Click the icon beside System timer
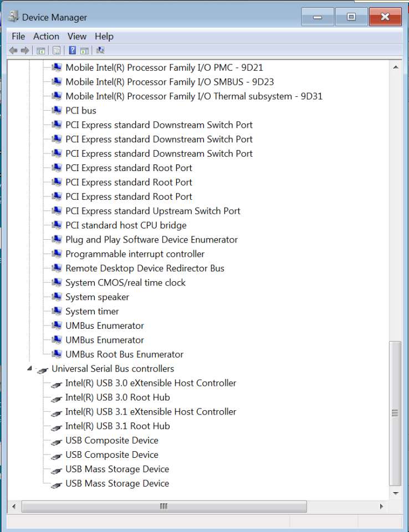This screenshot has height=532, width=409. [57, 311]
